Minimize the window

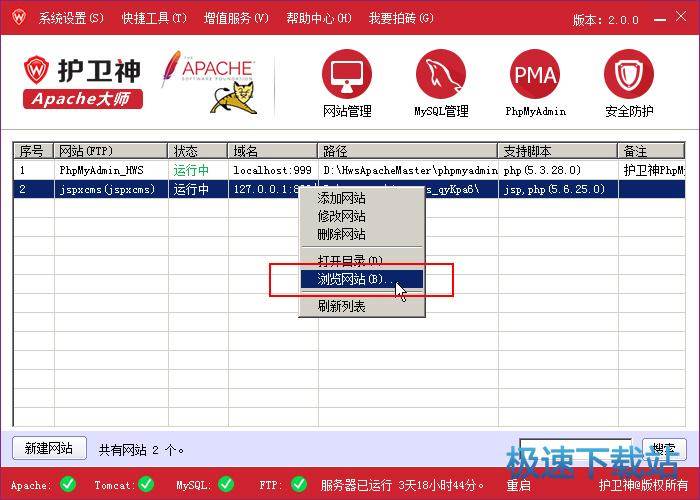[659, 19]
